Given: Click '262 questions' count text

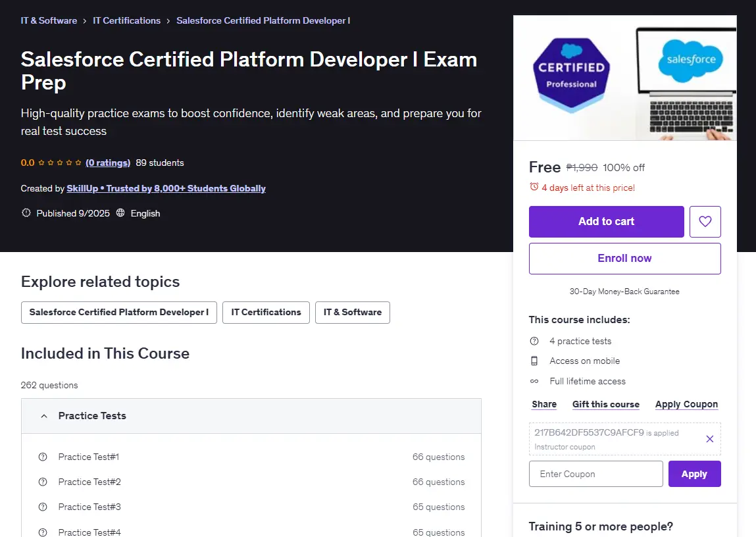Looking at the screenshot, I should 49,385.
